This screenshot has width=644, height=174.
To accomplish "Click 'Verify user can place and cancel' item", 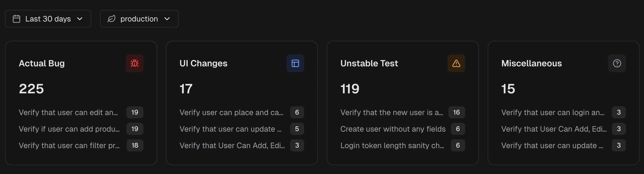I will click(x=232, y=112).
